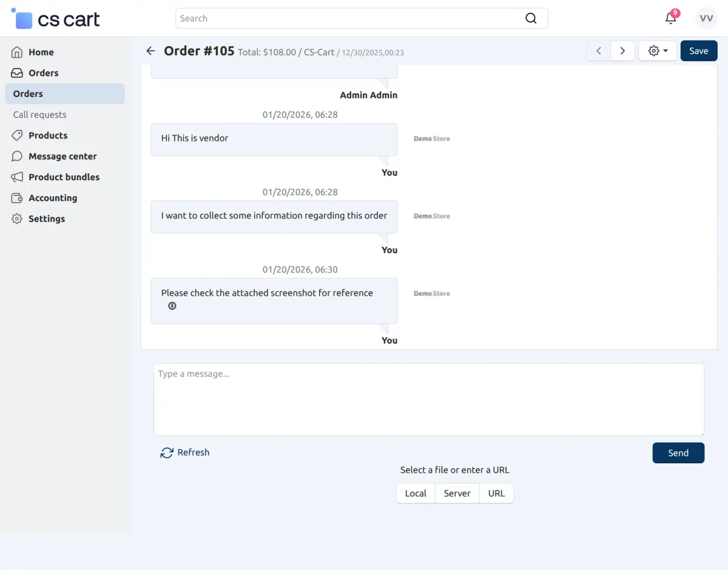Open the Message center
Viewport: 728px width, 570px height.
(62, 156)
